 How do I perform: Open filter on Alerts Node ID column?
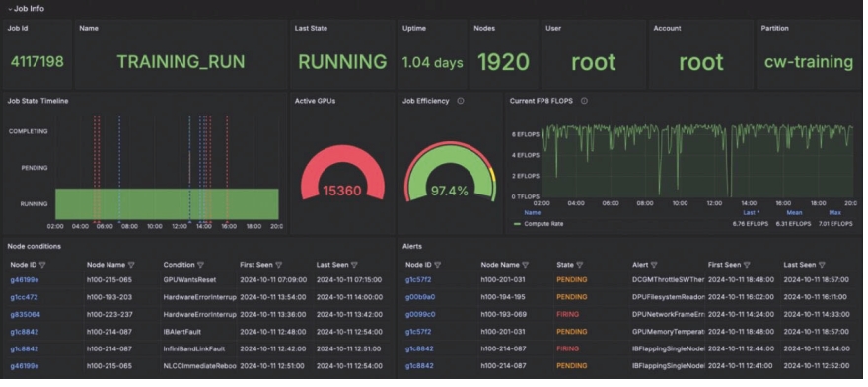coord(438,265)
